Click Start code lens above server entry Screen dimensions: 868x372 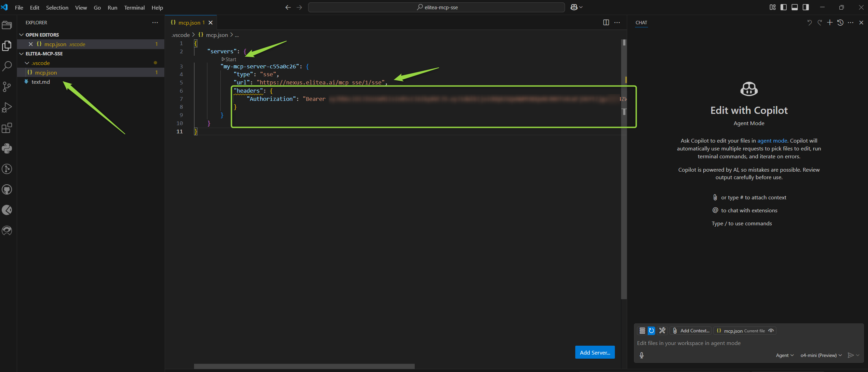[x=229, y=59]
